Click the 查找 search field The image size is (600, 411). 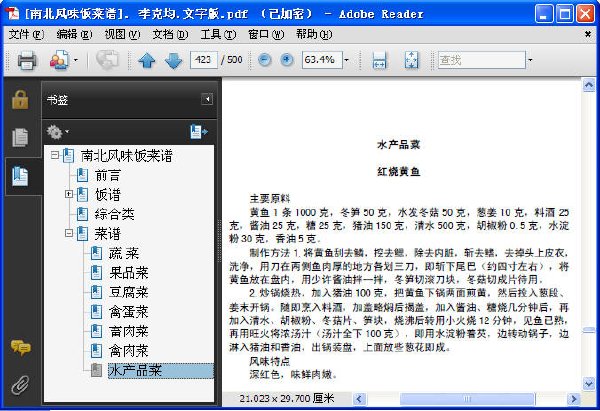[482, 60]
